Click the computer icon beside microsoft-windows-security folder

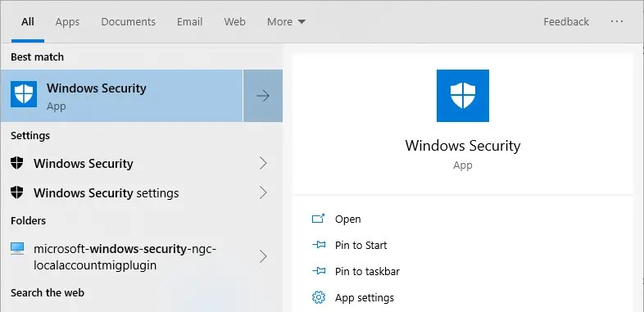pyautogui.click(x=17, y=248)
